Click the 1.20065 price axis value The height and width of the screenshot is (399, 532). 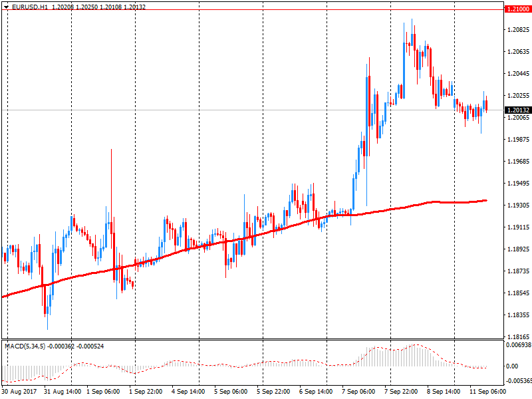[x=518, y=118]
